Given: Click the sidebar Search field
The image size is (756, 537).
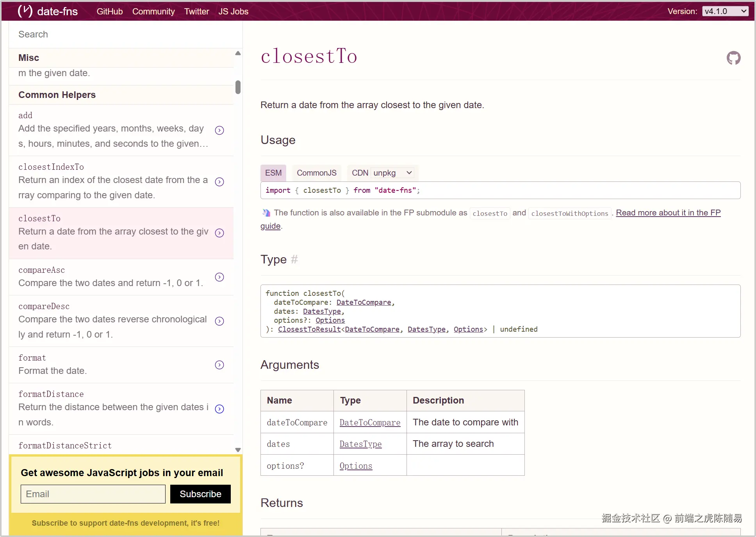Looking at the screenshot, I should [x=125, y=34].
